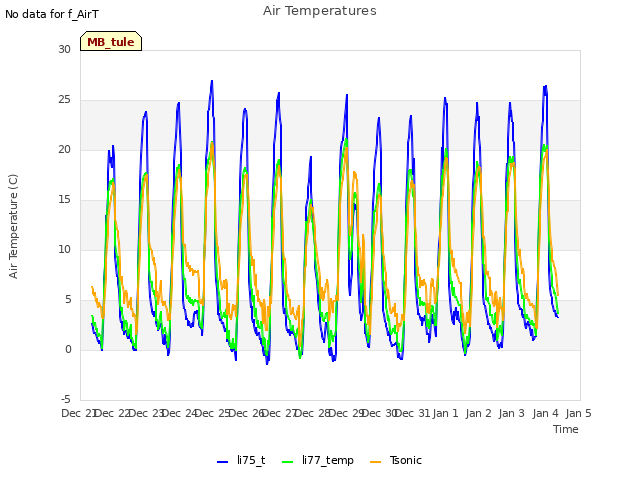Click the Jan 3 x-axis label
Viewport: 640px width, 480px height.
[512, 413]
